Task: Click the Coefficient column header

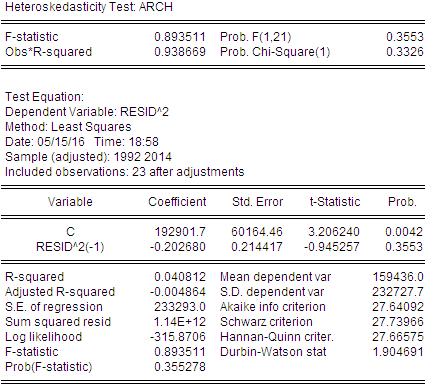Action: click(x=177, y=202)
